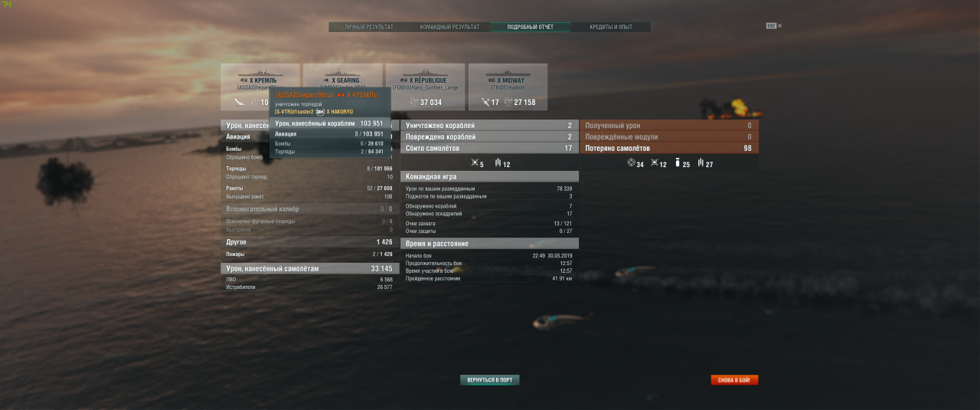The width and height of the screenshot is (980, 410).
Task: Close the report with the ESC icon
Action: coord(774,26)
